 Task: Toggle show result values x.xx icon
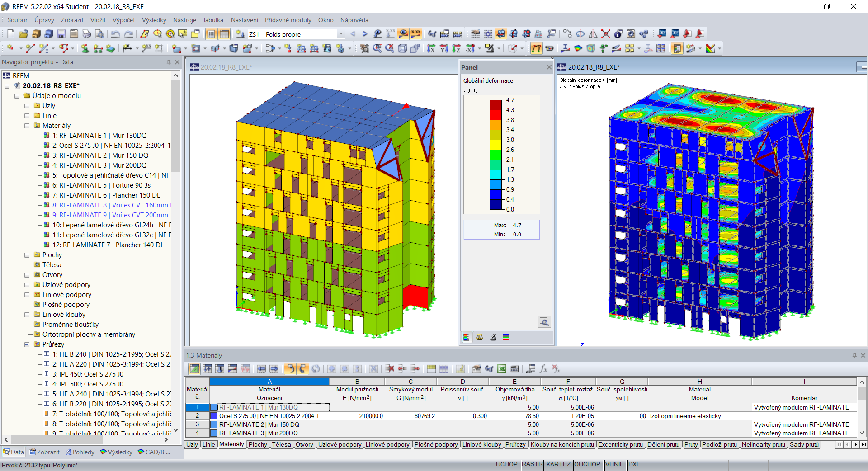click(416, 34)
